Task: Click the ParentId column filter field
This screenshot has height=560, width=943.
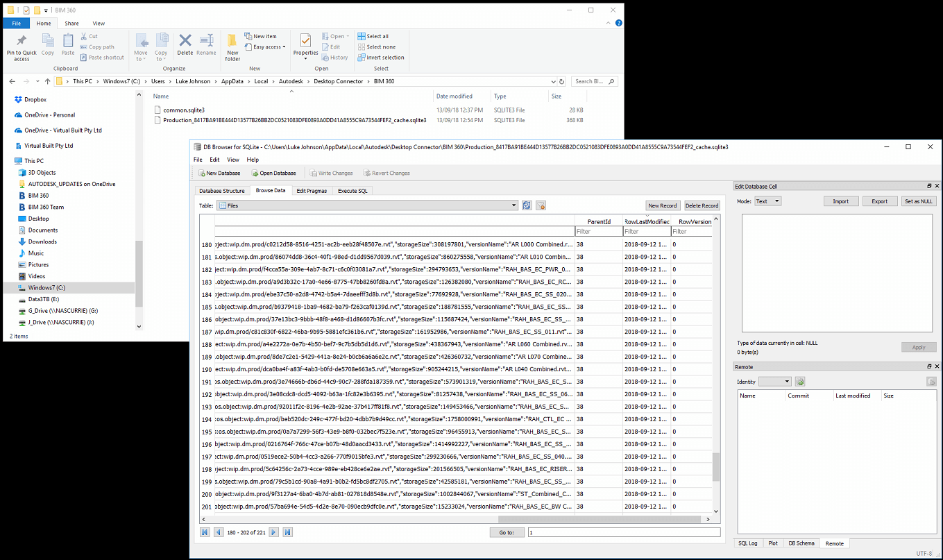Action: 599,231
